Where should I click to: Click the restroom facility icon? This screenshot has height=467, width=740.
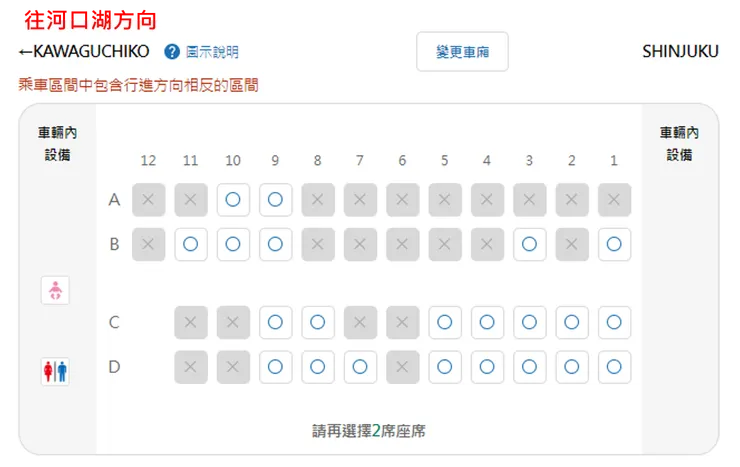tap(55, 371)
